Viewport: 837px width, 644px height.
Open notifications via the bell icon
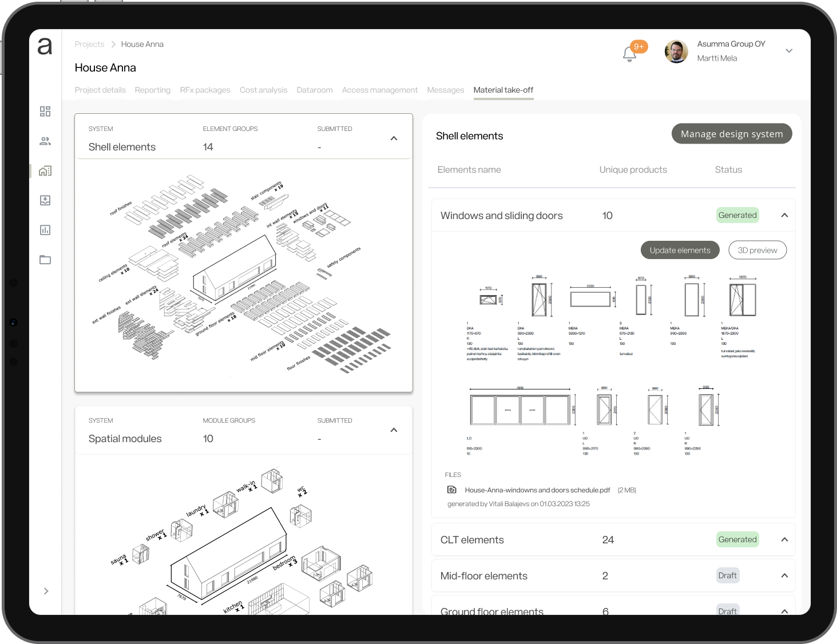[629, 53]
